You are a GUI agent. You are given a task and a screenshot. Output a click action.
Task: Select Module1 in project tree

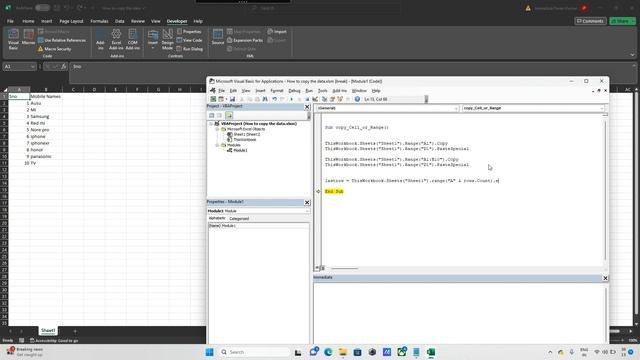[237, 150]
